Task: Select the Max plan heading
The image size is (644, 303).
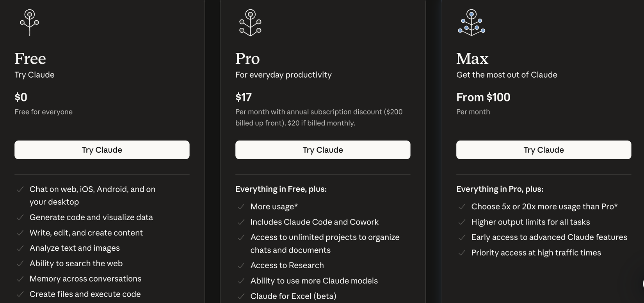Action: pyautogui.click(x=472, y=59)
